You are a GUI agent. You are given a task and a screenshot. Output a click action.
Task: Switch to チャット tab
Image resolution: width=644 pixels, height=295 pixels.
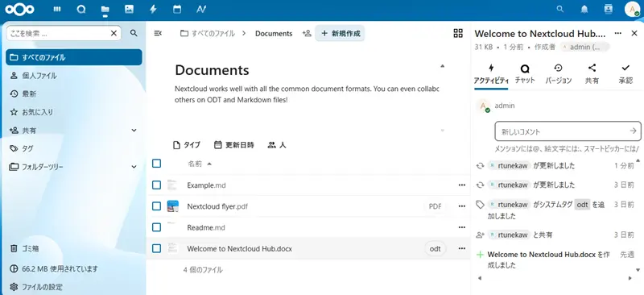pos(525,74)
